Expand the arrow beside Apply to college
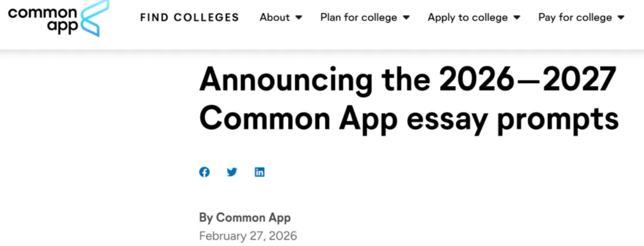Screen dimensions: 644x246 tap(517, 18)
